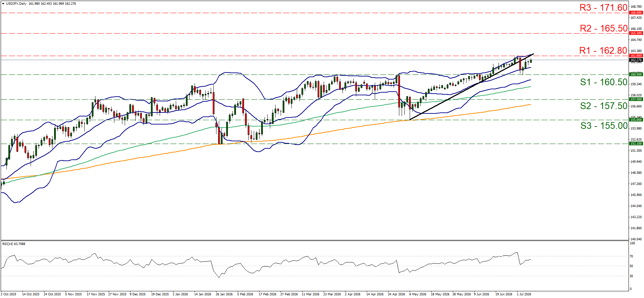
Task: Select the S1 - 160.50 support label
Action: click(604, 82)
